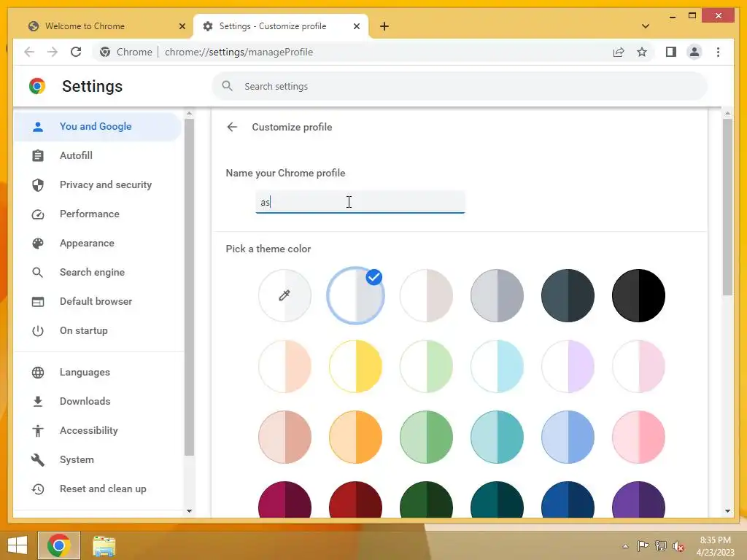Open the side panel icon
The width and height of the screenshot is (747, 560).
pyautogui.click(x=671, y=52)
